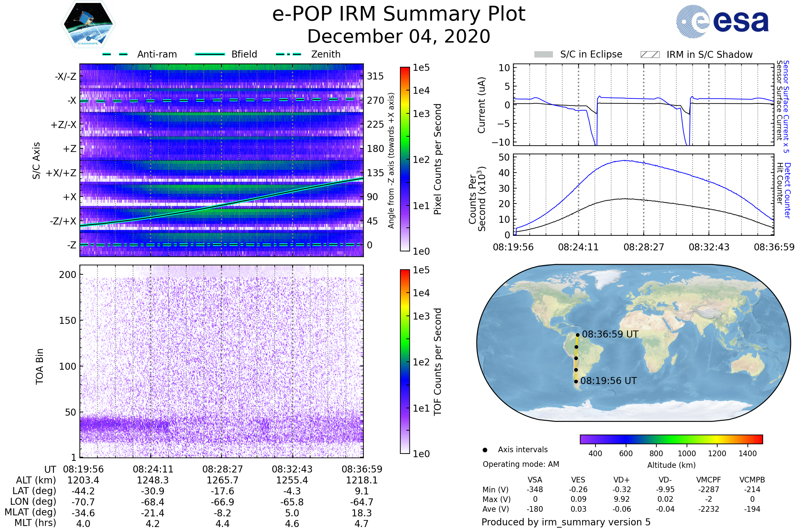Click the Bfield solid line legend marker
Screen dimensions: 798x532
pyautogui.click(x=210, y=54)
